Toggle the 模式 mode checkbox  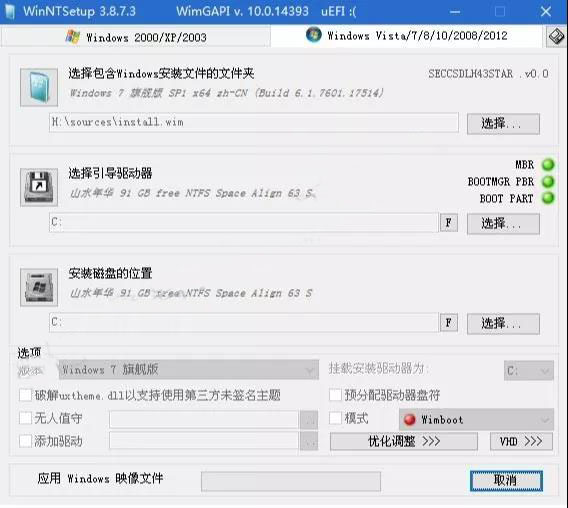click(x=335, y=418)
